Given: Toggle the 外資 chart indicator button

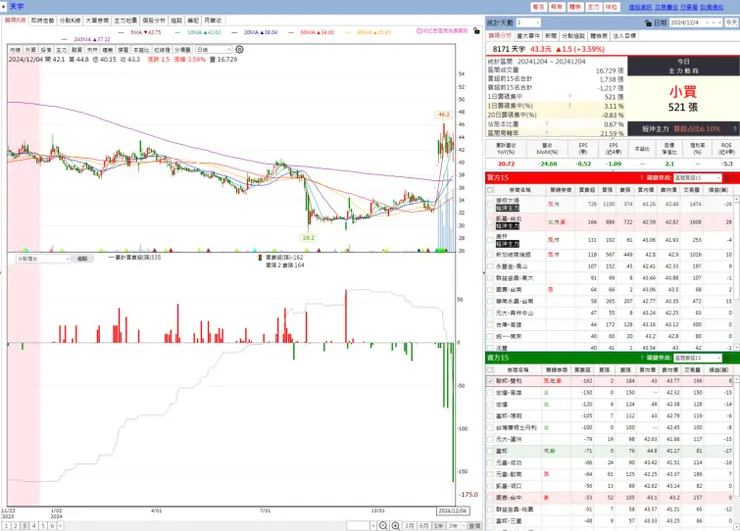Looking at the screenshot, I should [30, 50].
